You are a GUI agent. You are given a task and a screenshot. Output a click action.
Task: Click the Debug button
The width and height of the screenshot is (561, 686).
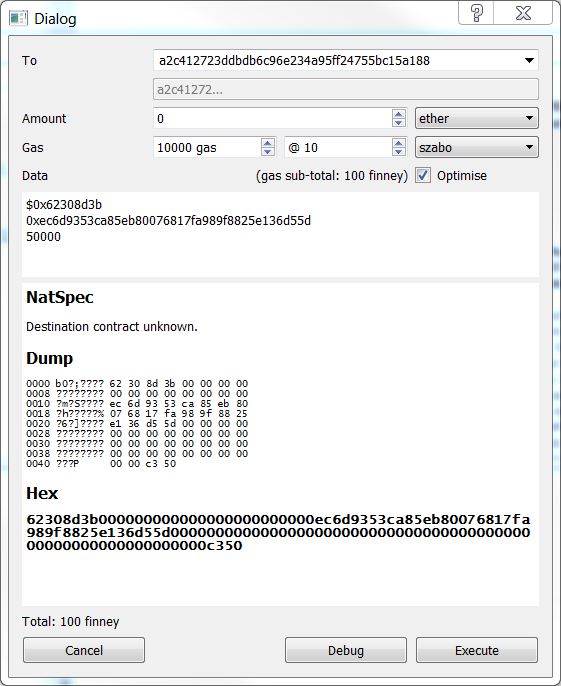point(346,650)
